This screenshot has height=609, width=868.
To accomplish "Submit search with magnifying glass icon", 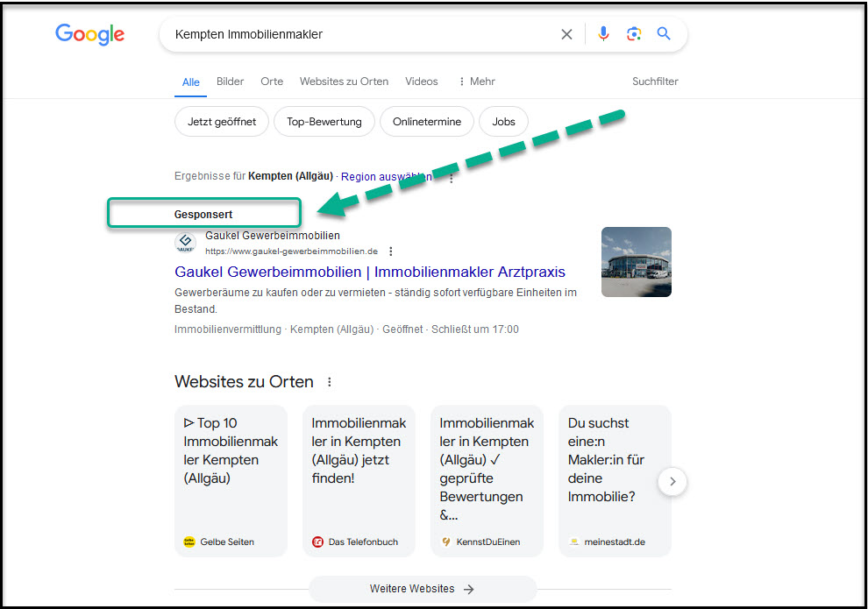I will click(664, 34).
